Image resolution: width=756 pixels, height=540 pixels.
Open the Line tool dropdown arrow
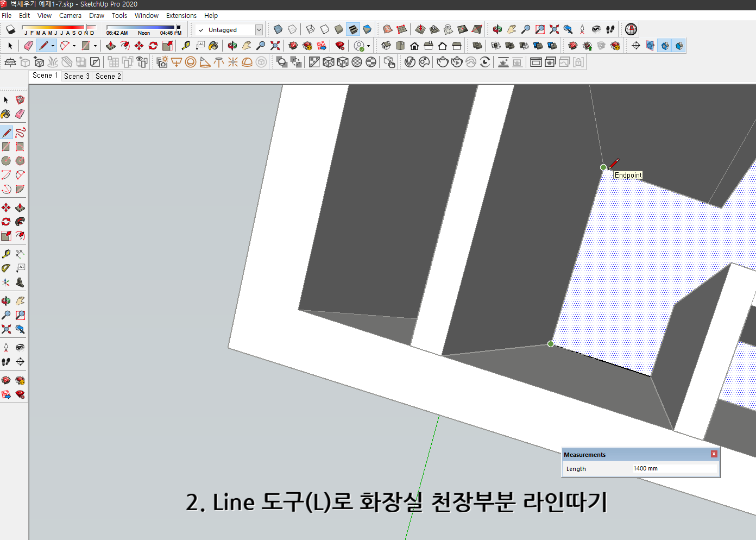click(52, 46)
